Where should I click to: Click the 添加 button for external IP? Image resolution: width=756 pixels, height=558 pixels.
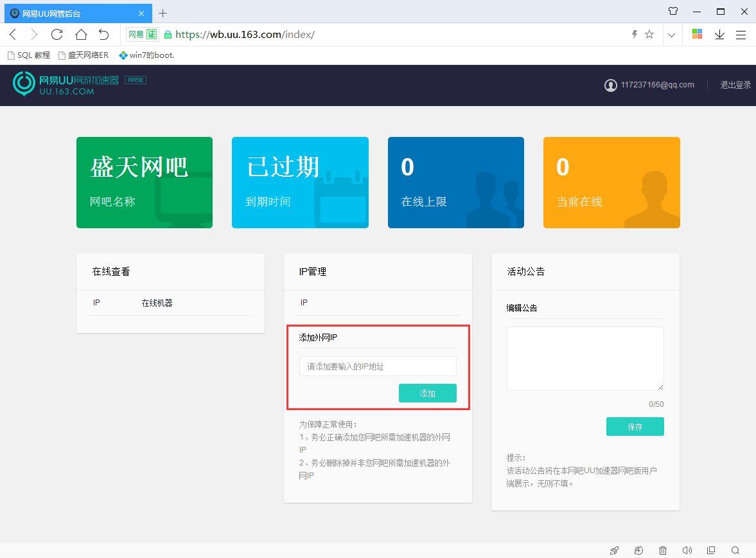click(427, 393)
